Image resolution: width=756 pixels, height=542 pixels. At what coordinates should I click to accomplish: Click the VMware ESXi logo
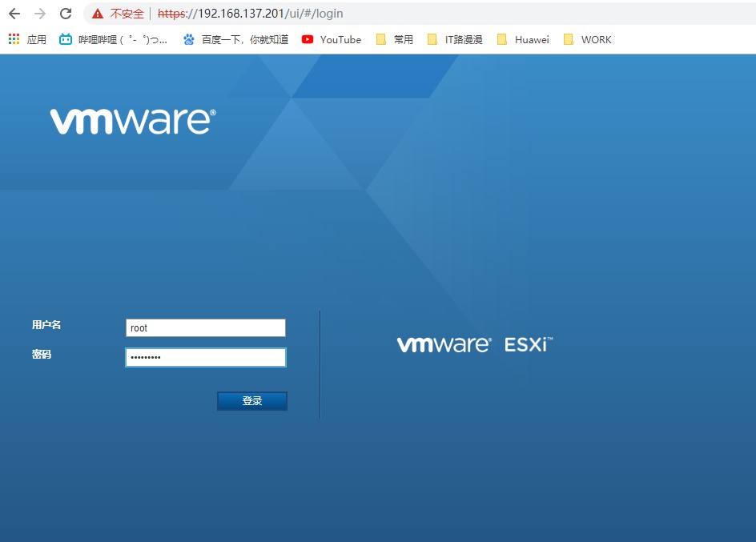click(474, 343)
